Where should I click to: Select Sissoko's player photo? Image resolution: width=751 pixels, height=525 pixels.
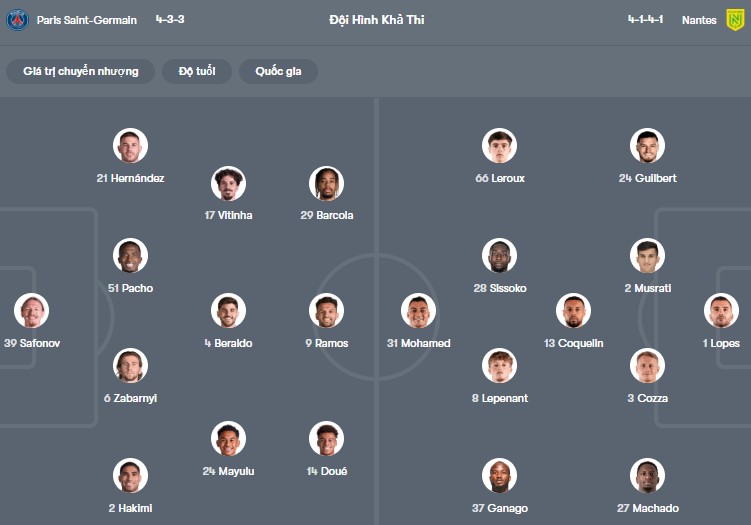(499, 256)
